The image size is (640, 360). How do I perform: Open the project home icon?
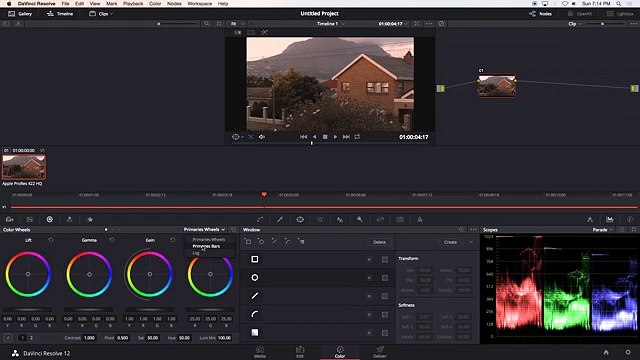coord(606,352)
